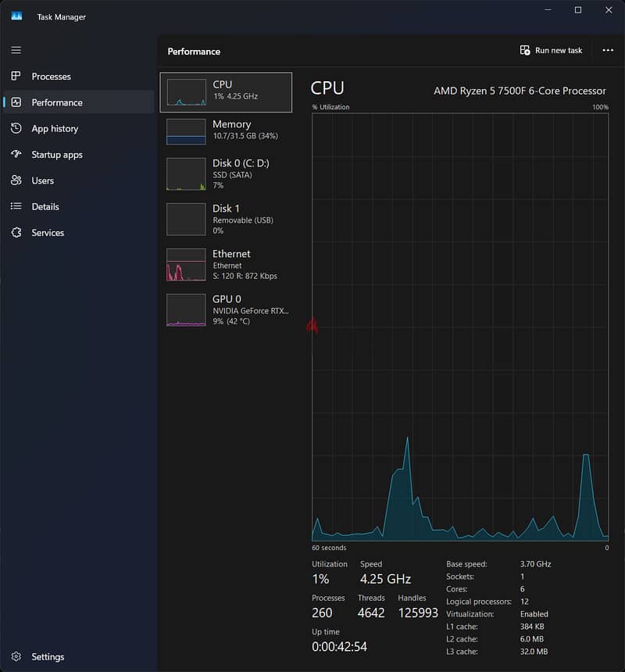Maximize the Task Manager window
625x672 pixels.
point(578,10)
